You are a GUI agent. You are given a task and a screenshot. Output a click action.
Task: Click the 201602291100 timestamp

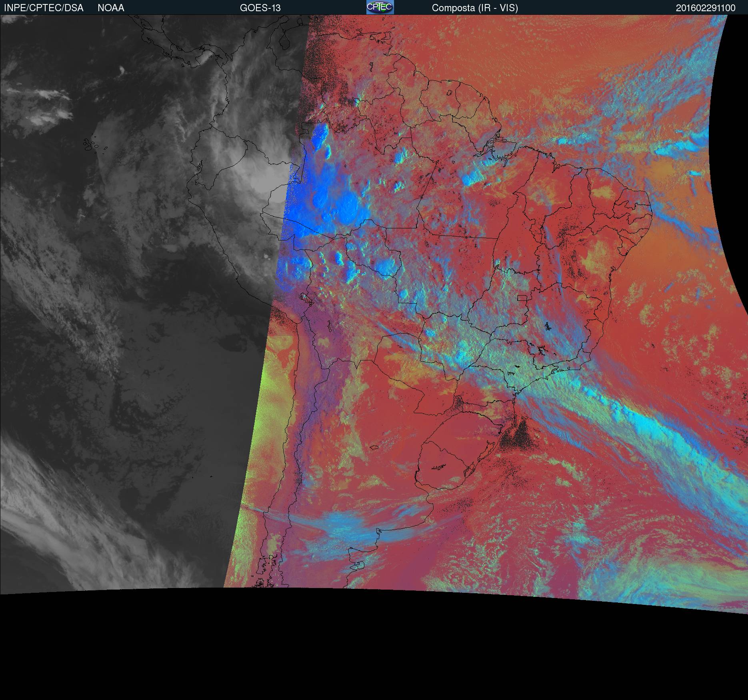(x=706, y=8)
